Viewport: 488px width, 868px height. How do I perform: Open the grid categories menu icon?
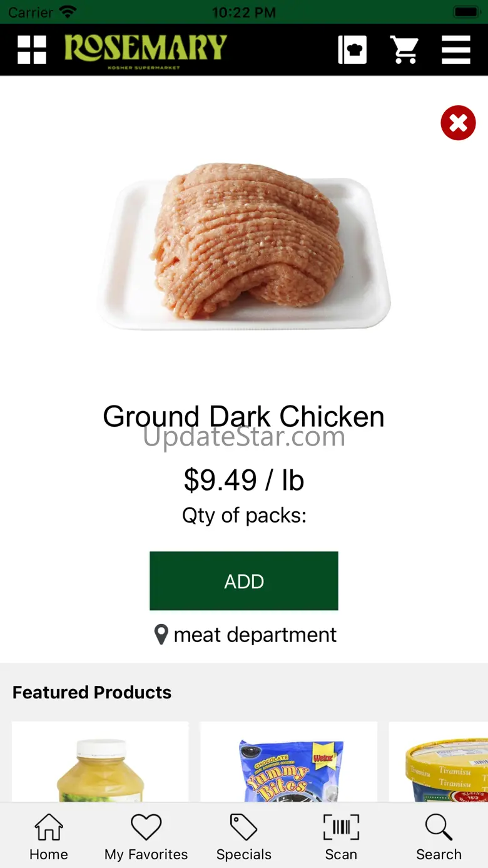click(32, 49)
